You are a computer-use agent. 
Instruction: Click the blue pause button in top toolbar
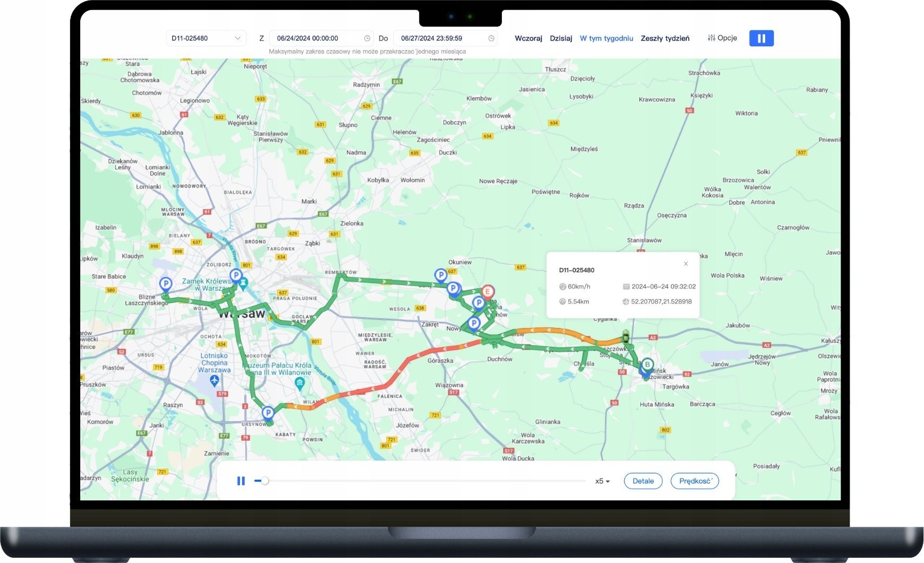coord(761,38)
